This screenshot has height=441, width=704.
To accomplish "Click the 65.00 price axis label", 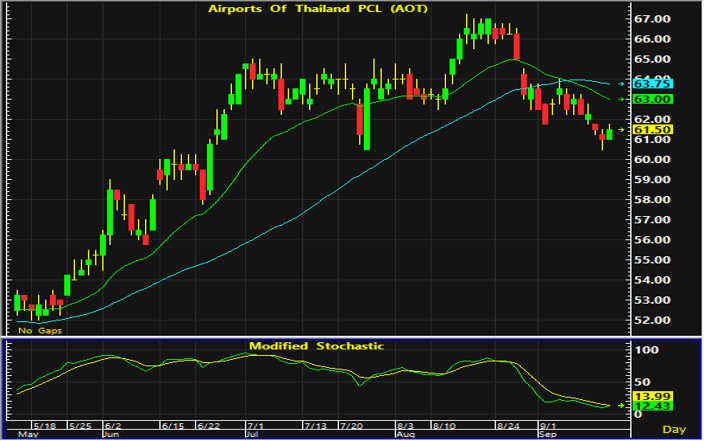I will pos(652,59).
